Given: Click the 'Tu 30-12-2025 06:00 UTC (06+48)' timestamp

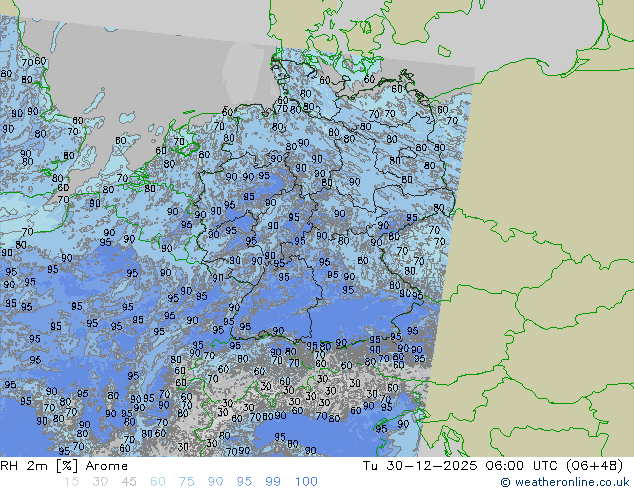Looking at the screenshot, I should pyautogui.click(x=492, y=466).
